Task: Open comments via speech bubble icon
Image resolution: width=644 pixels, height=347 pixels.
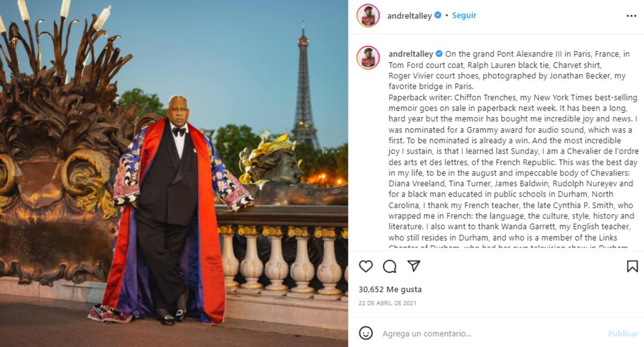Action: click(x=390, y=266)
